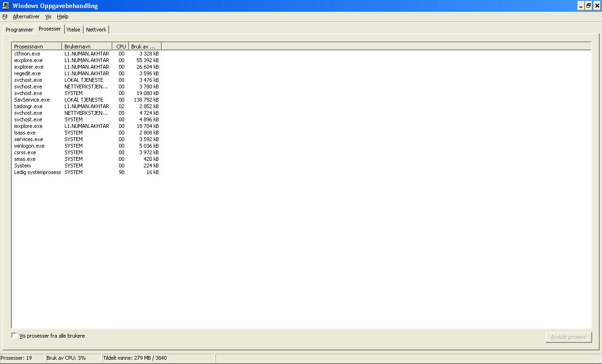This screenshot has height=364, width=602.
Task: Select svchost.exe using 3 476 kB
Action: (x=87, y=80)
